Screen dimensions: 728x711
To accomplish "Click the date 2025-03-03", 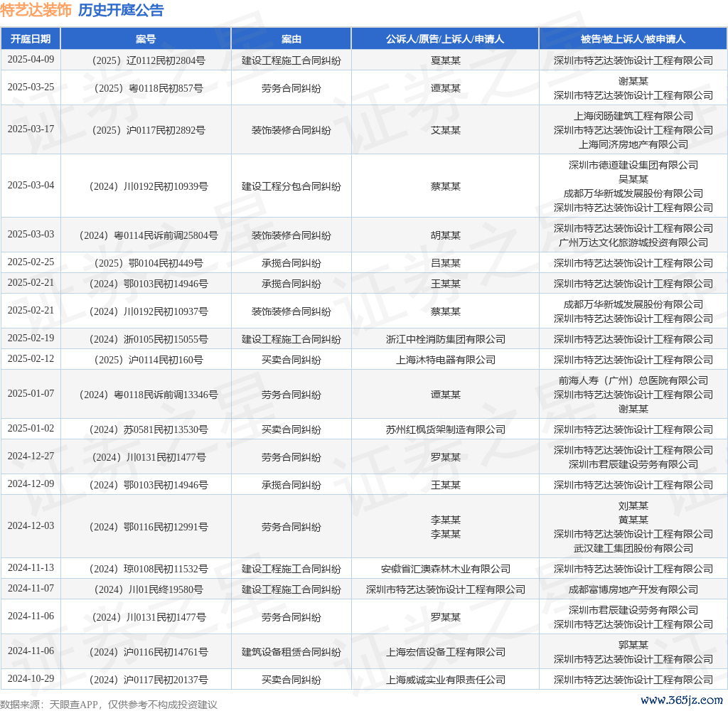I will pyautogui.click(x=31, y=235).
